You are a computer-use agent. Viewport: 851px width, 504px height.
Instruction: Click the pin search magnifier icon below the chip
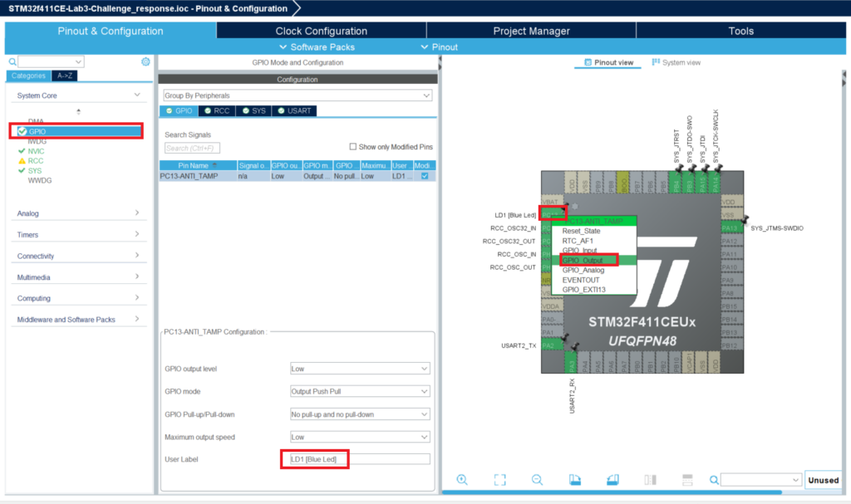713,480
